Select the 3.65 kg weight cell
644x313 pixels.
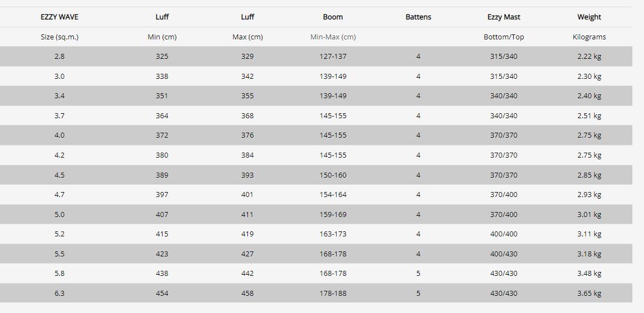point(589,293)
